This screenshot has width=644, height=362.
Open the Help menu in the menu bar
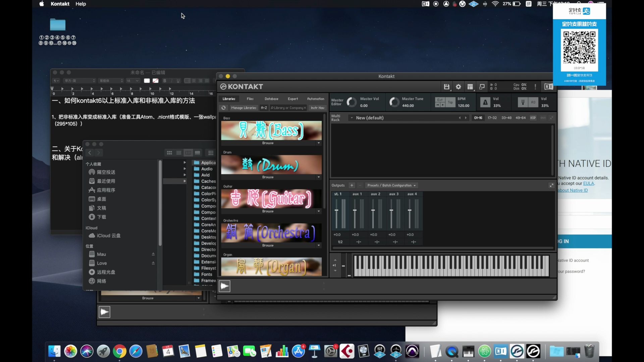[x=81, y=4]
